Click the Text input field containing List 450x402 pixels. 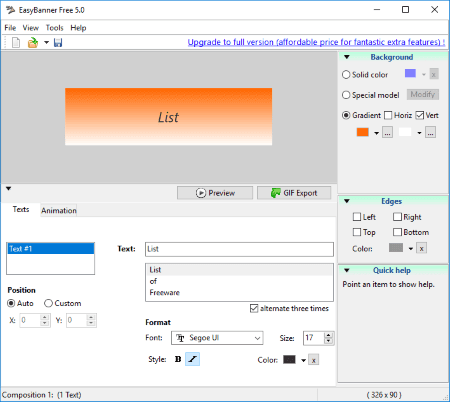[x=239, y=249]
